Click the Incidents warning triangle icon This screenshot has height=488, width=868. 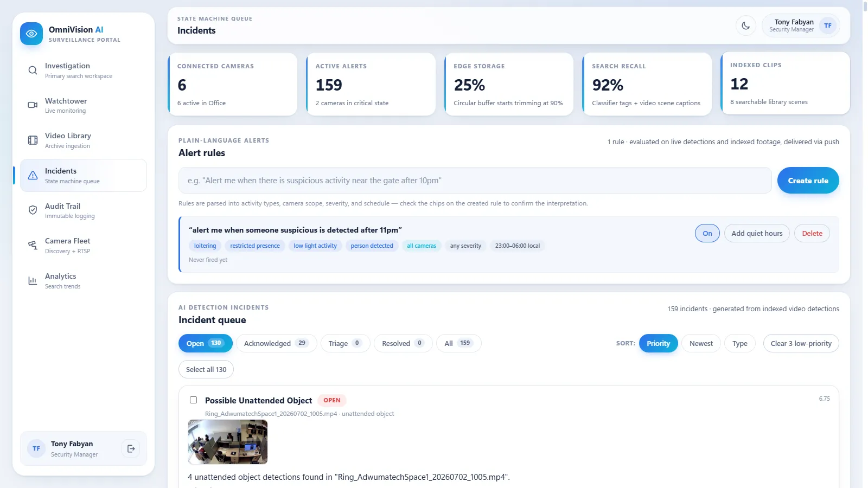pyautogui.click(x=33, y=175)
